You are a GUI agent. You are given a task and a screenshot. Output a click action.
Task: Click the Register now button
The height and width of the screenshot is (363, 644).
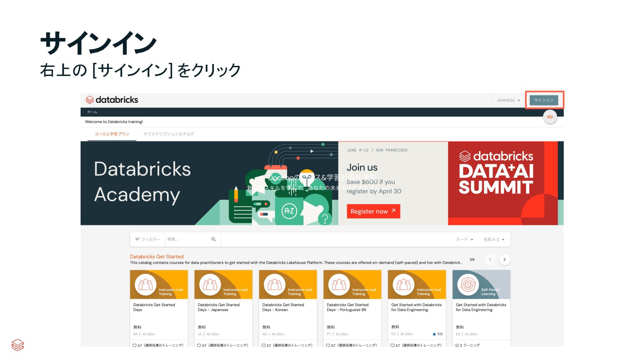click(373, 211)
